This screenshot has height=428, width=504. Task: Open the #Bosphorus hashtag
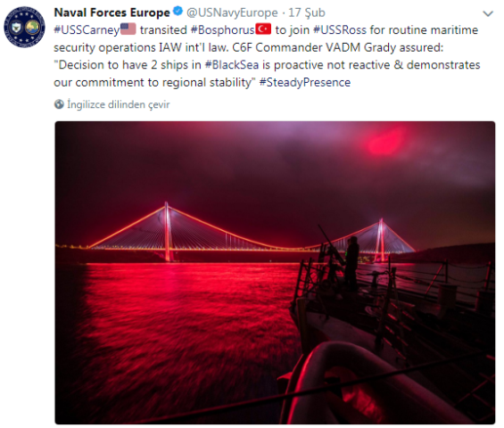point(223,30)
